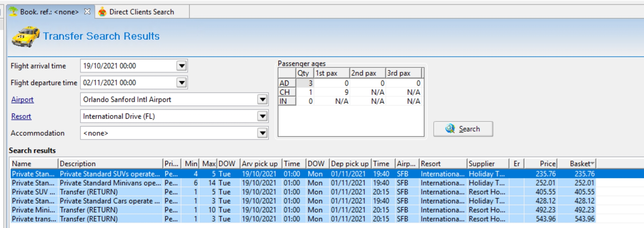644x228 pixels.
Task: Click the AD row header in passenger ages
Action: pos(287,83)
